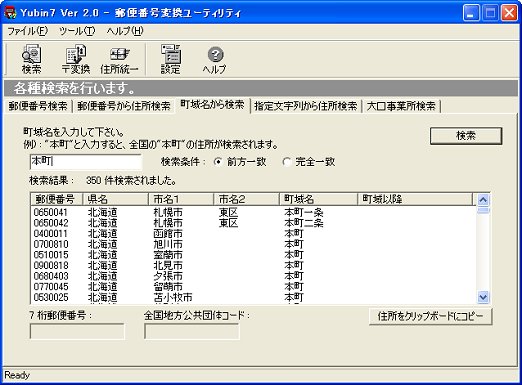Open the 検索 search toolbar icon
This screenshot has height=385, width=522.
click(31, 59)
